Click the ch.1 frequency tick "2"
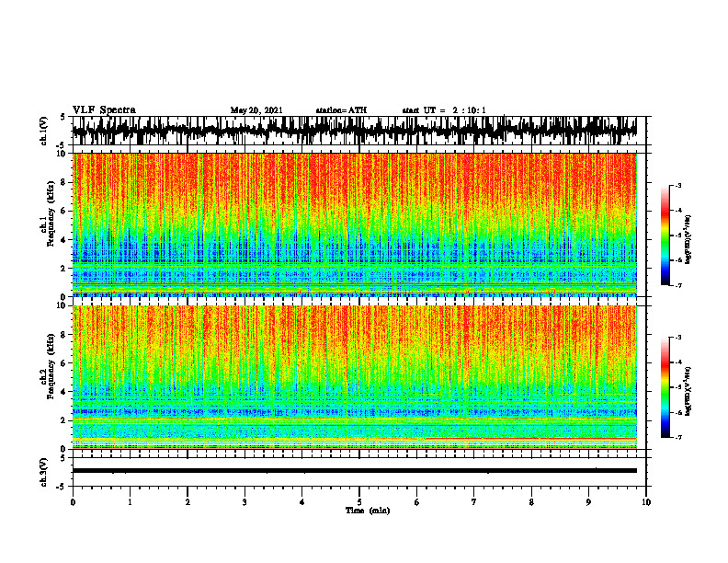 [x=63, y=269]
